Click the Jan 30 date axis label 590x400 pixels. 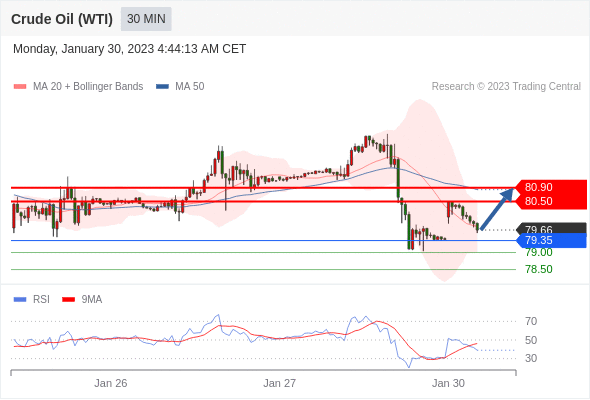pyautogui.click(x=448, y=383)
